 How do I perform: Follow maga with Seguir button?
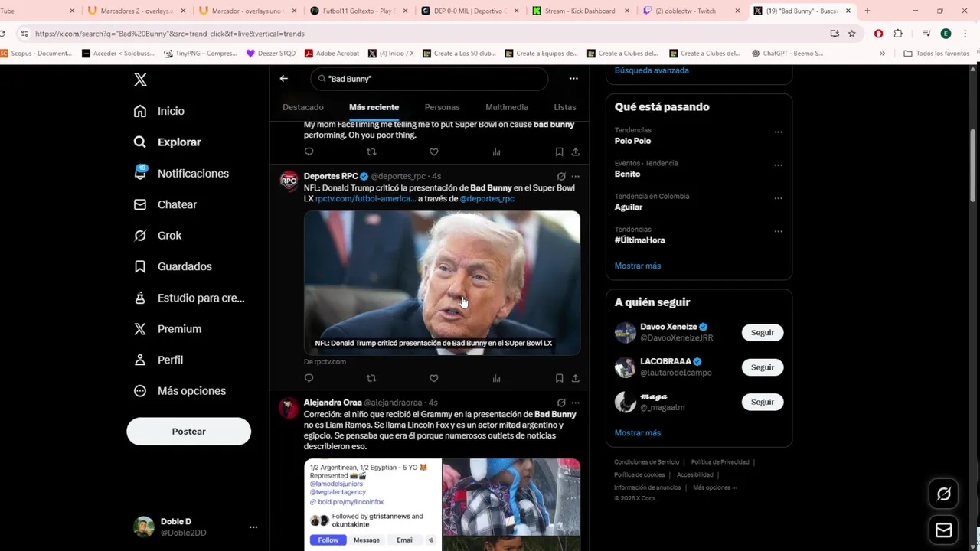(x=763, y=402)
